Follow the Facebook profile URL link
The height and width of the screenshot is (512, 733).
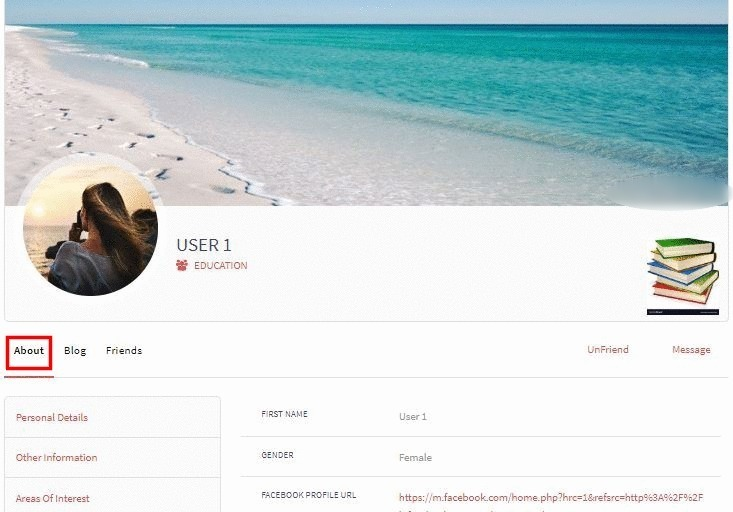click(x=551, y=498)
